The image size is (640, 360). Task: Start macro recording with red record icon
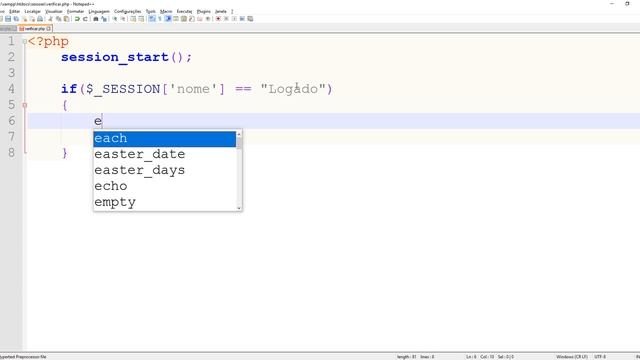pos(218,19)
